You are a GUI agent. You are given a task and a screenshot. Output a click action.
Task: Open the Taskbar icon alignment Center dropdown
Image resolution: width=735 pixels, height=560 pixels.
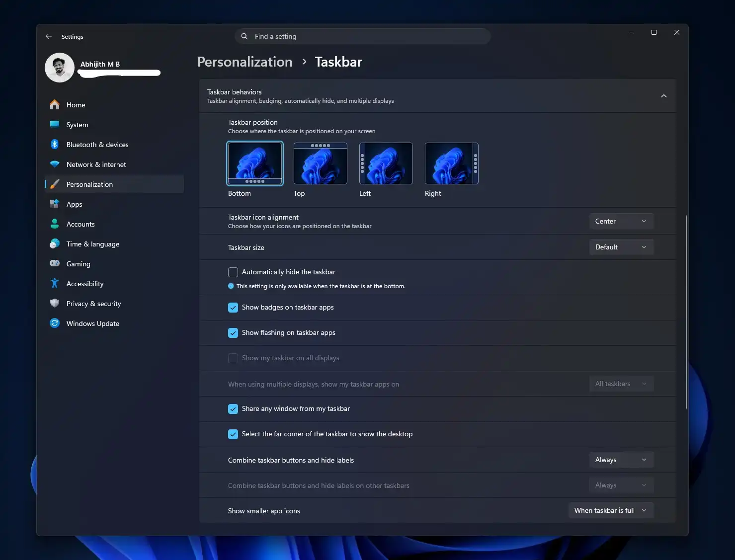point(621,221)
